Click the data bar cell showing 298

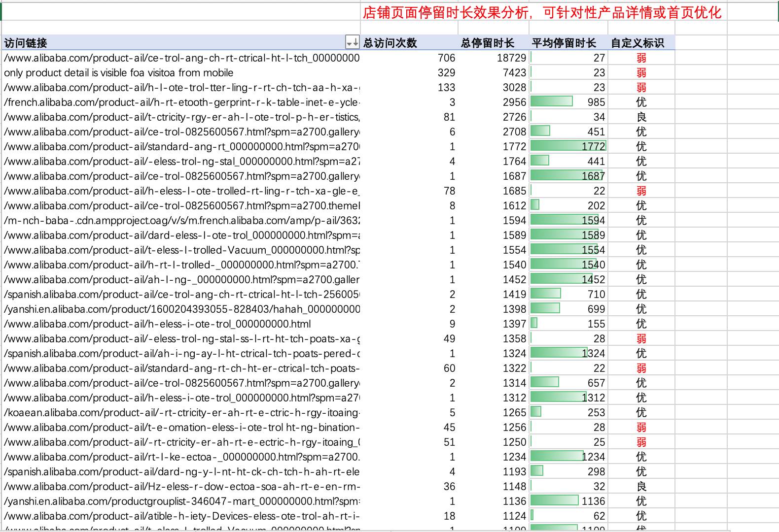click(x=568, y=471)
